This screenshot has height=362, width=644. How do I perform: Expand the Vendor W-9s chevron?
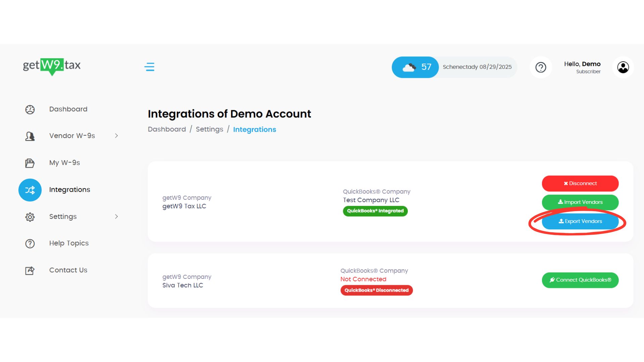pos(116,136)
